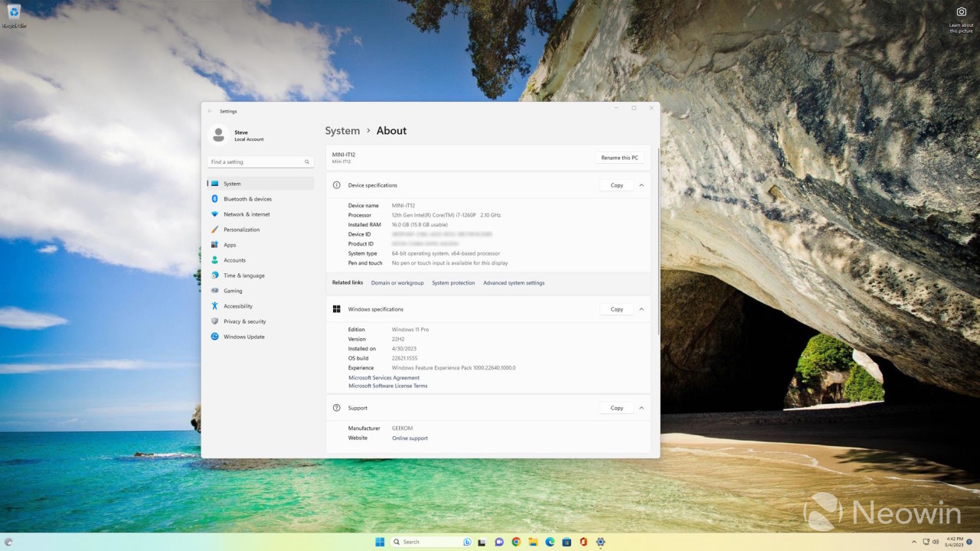This screenshot has width=980, height=551.
Task: Go to Personalization settings
Action: 260,230
